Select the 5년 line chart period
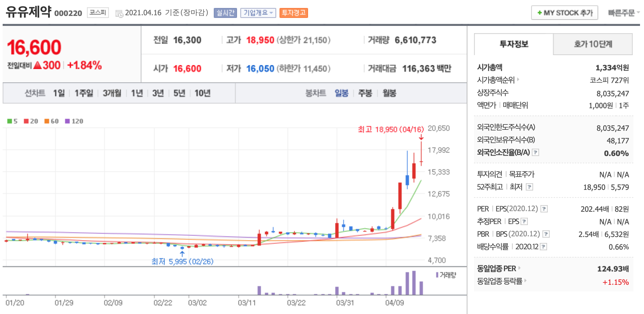 tap(179, 93)
